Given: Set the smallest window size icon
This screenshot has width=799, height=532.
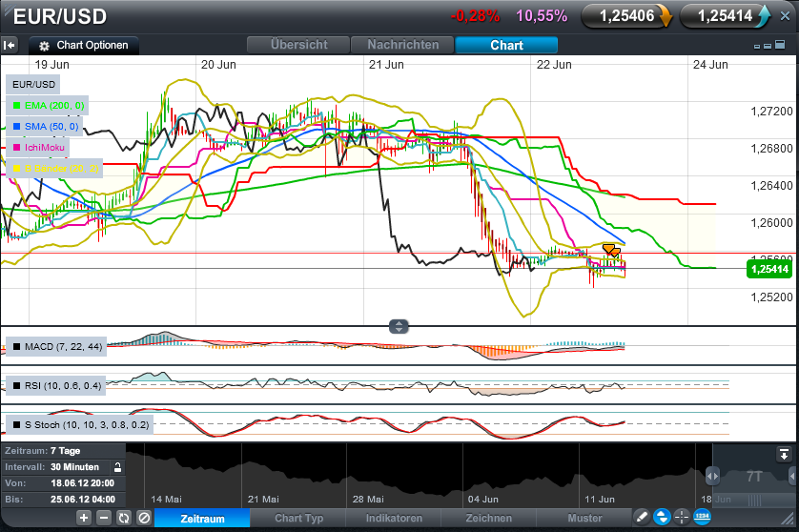Looking at the screenshot, I should [757, 47].
